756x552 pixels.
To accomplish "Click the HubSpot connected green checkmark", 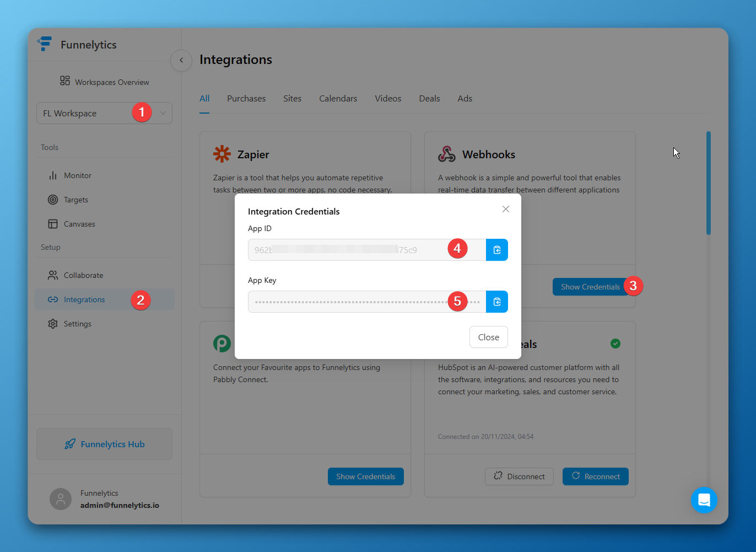I will pyautogui.click(x=615, y=344).
